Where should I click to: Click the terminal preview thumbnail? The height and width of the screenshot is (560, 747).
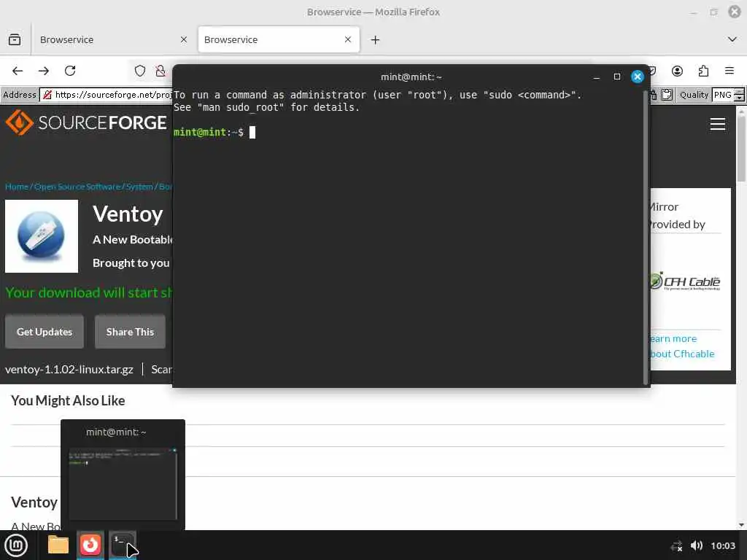pyautogui.click(x=123, y=483)
